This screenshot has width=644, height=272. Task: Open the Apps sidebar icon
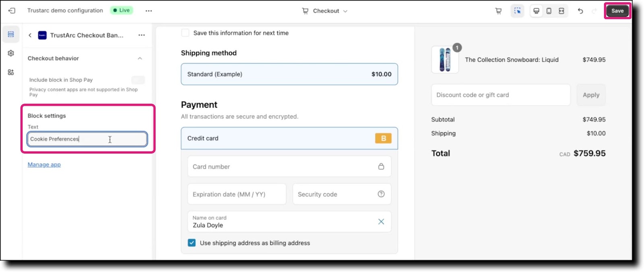pos(11,72)
